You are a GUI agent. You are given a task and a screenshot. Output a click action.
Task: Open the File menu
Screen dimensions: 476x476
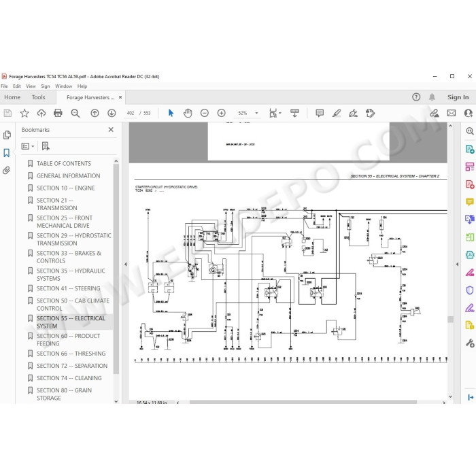pyautogui.click(x=4, y=86)
